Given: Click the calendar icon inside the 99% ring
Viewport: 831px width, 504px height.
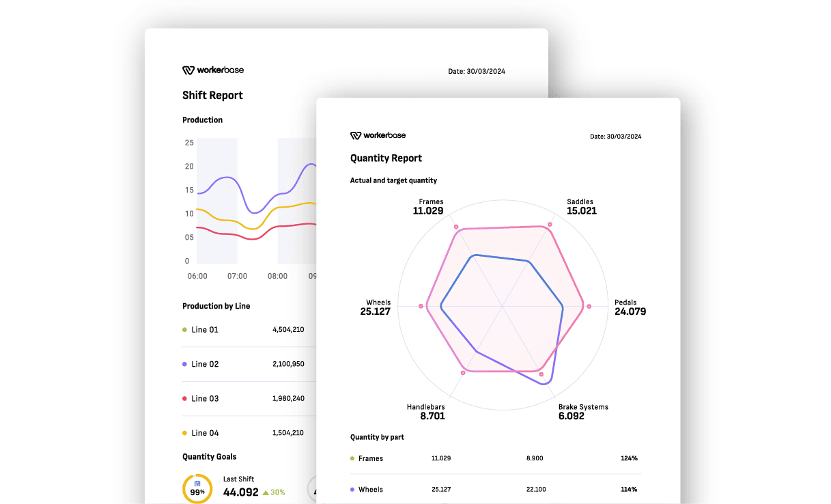Looking at the screenshot, I should 197,483.
